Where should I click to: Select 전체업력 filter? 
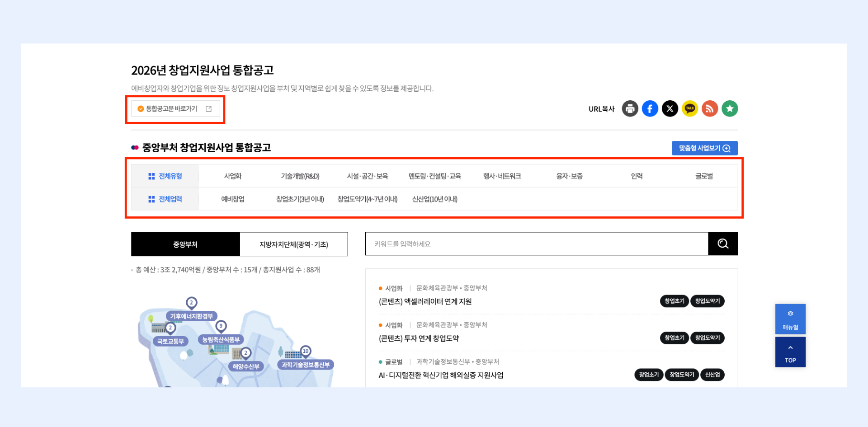pyautogui.click(x=165, y=199)
